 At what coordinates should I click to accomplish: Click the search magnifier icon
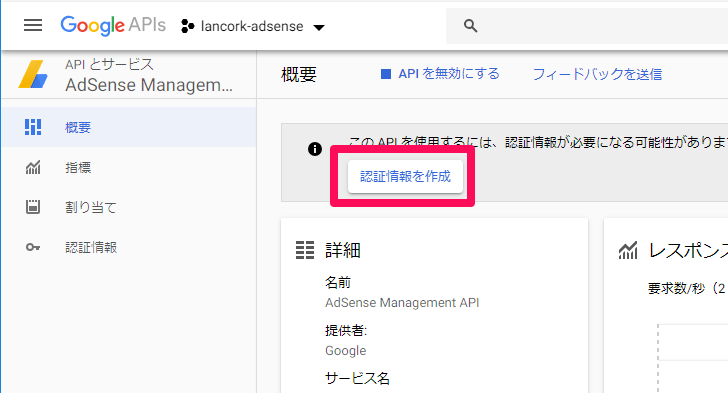point(470,26)
